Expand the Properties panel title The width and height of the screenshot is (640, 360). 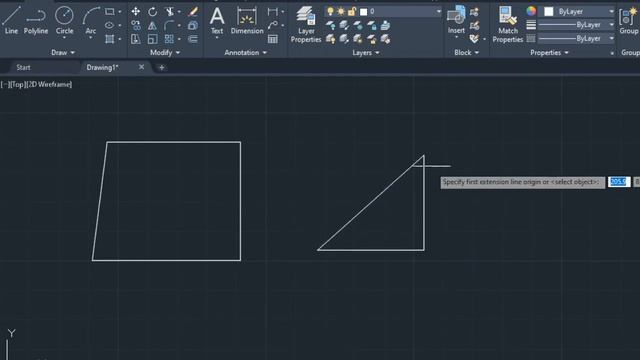click(549, 53)
